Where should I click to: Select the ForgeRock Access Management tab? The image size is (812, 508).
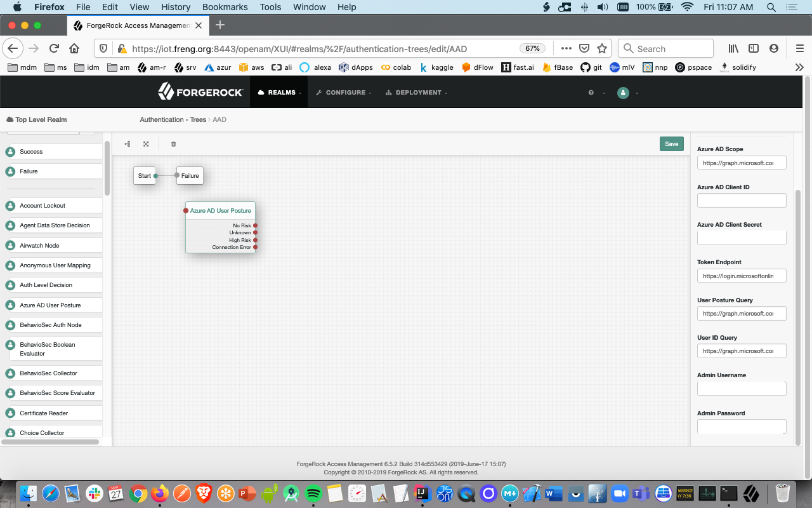(138, 25)
